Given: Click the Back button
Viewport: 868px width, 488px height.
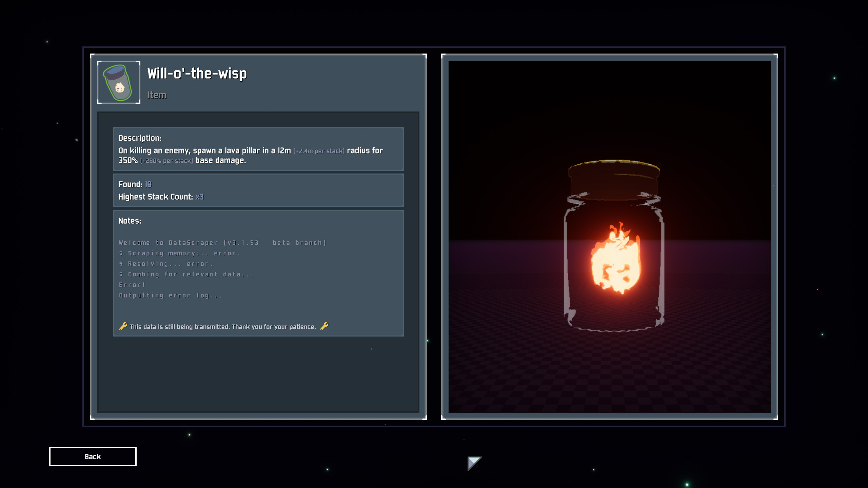Looking at the screenshot, I should click(93, 456).
